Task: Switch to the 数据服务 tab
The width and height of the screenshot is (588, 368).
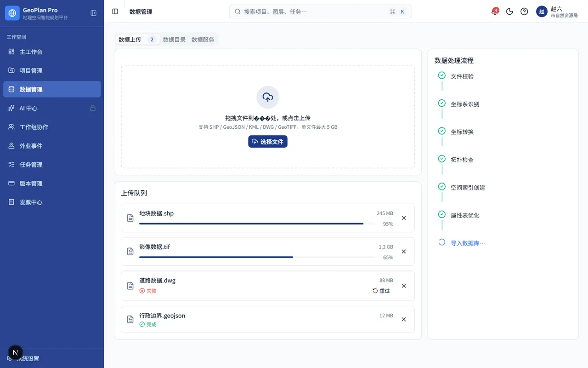Action: (x=203, y=40)
